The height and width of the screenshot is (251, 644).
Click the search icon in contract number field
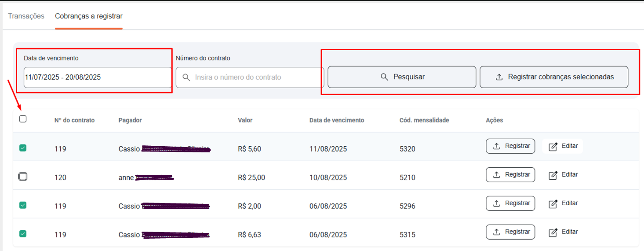pos(186,78)
